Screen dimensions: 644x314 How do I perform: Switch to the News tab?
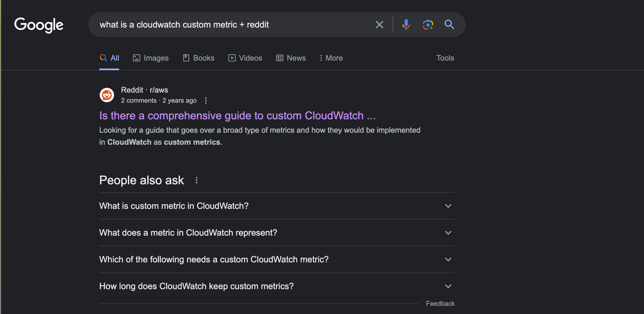[291, 58]
